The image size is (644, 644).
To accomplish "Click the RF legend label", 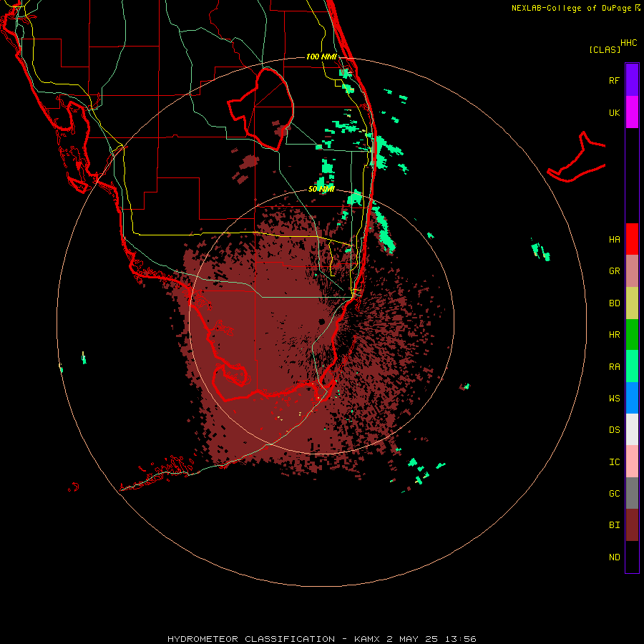I will tap(614, 80).
